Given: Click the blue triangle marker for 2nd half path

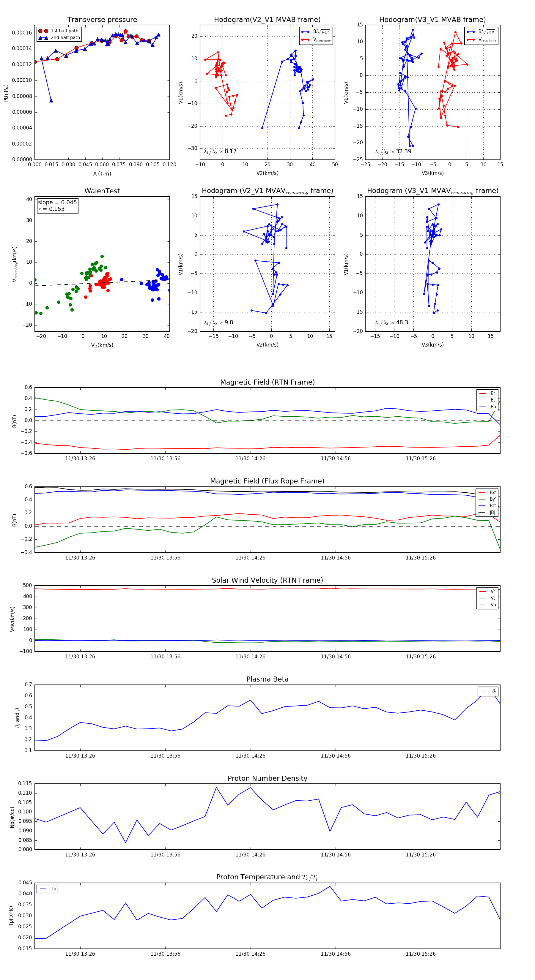Looking at the screenshot, I should coord(43,38).
